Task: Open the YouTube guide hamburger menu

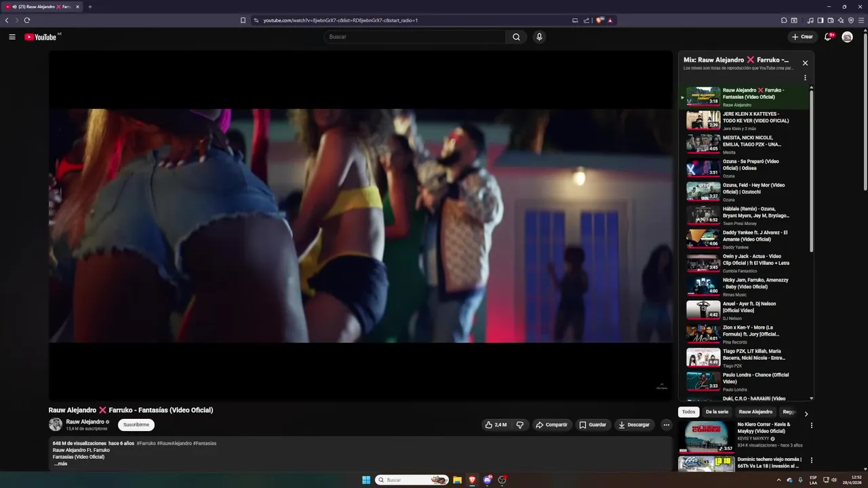Action: [12, 37]
